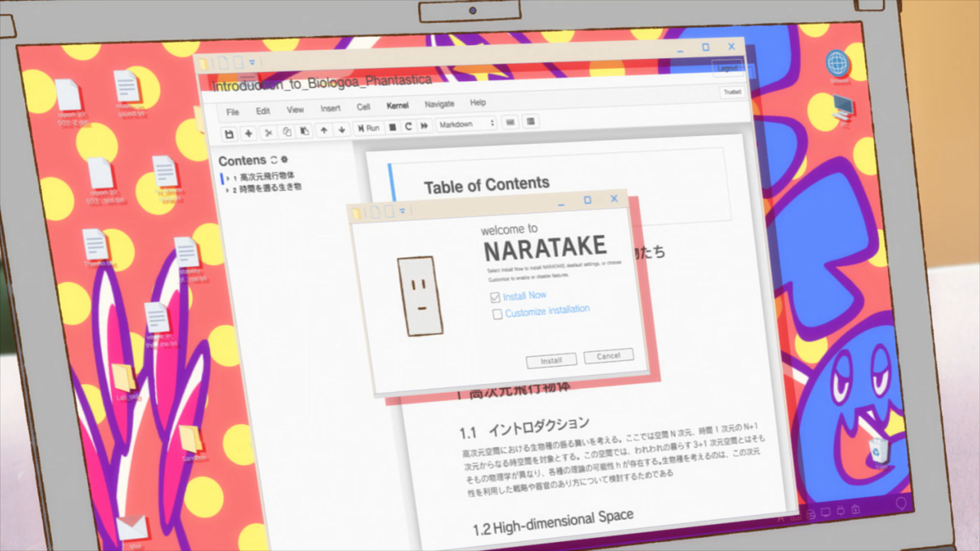Check the Install Now checkbox
The width and height of the screenshot is (980, 551).
click(x=495, y=297)
